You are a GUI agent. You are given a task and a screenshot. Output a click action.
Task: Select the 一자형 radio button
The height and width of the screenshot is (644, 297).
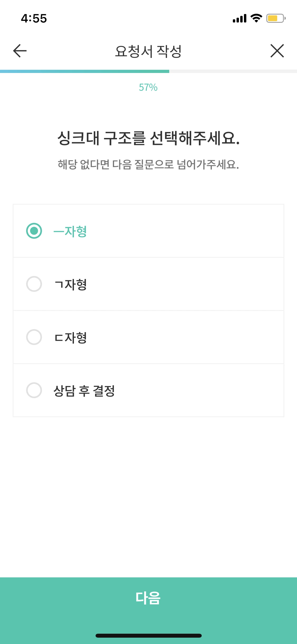pos(34,231)
